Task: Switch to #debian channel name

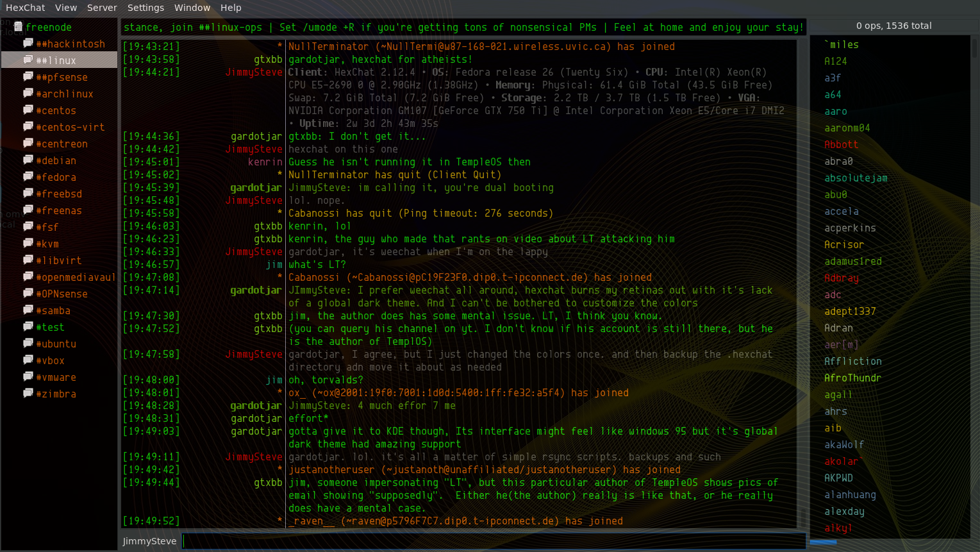Action: coord(56,160)
